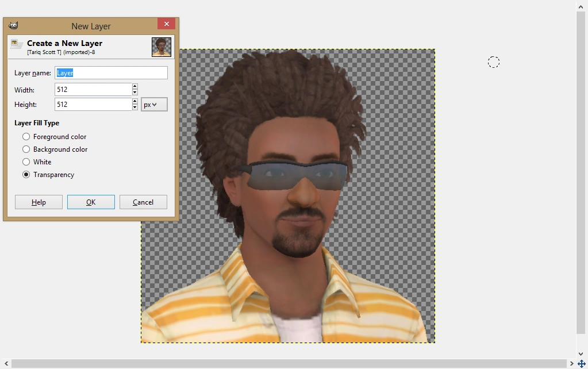Viewport: 588px width, 369px height.
Task: Select the White fill type option
Action: [x=26, y=162]
